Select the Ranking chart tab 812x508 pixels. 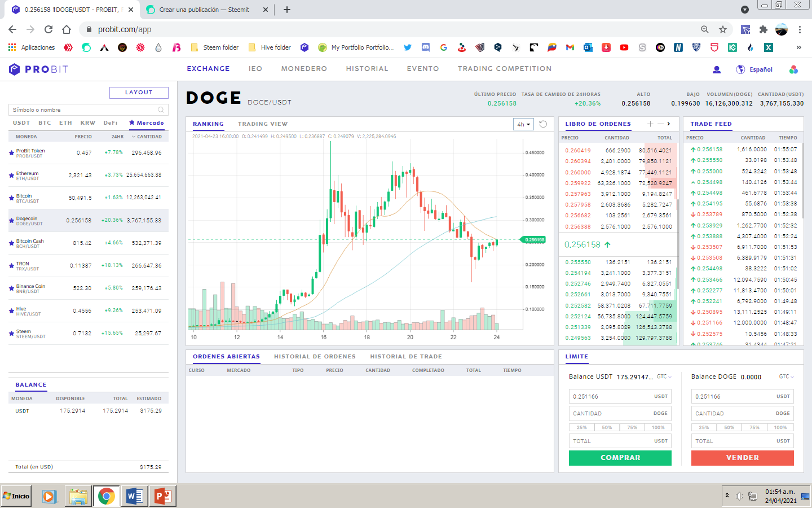click(208, 124)
